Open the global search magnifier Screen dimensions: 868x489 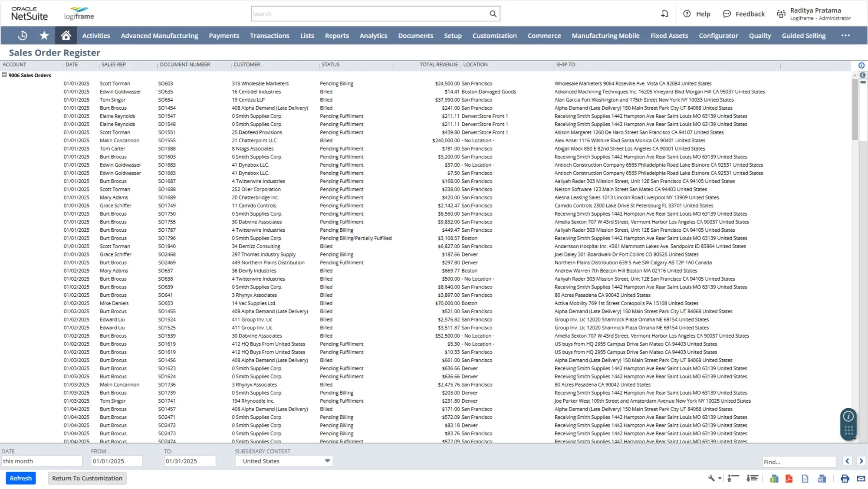click(x=493, y=13)
